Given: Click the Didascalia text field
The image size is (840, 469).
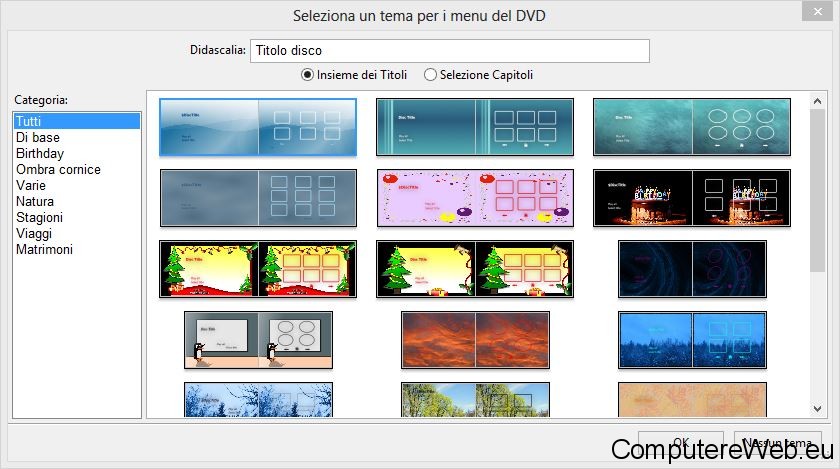Looking at the screenshot, I should [x=449, y=51].
